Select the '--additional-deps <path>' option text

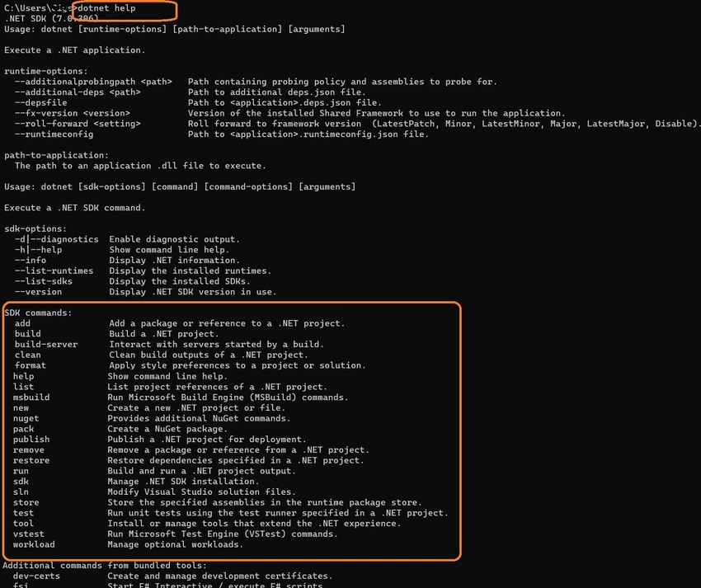tap(78, 92)
